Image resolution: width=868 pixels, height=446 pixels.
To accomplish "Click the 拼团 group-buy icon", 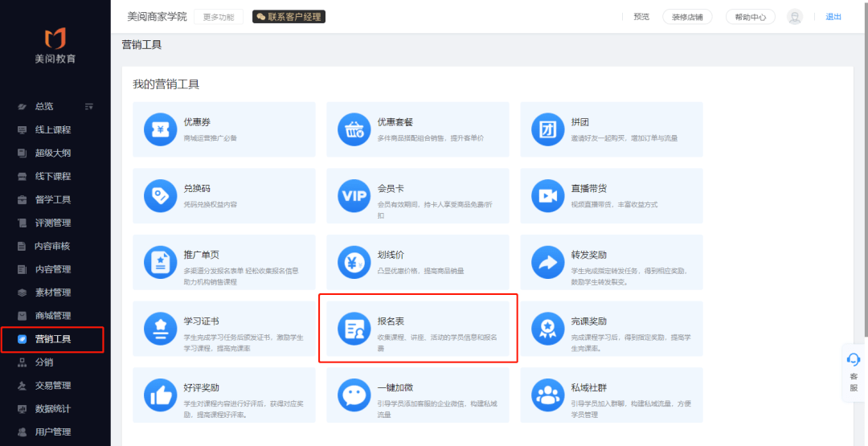I will pos(548,129).
